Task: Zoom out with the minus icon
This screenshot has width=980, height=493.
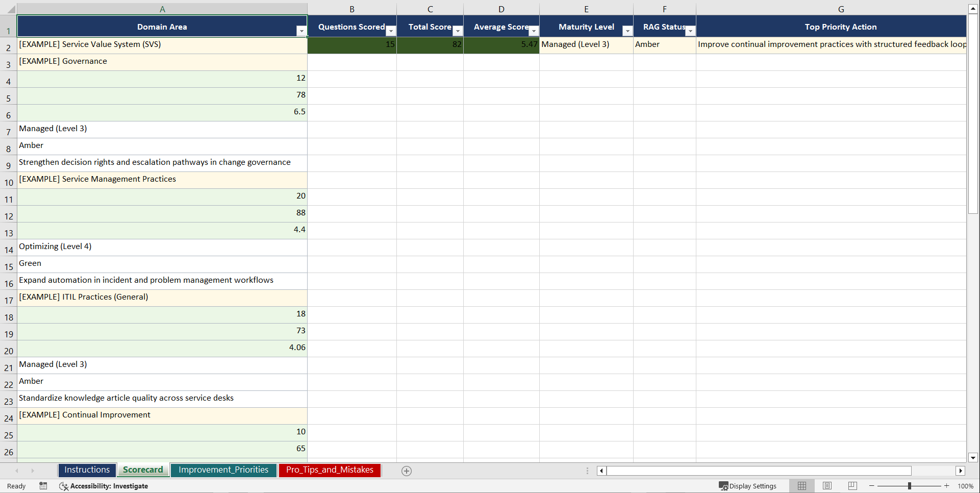Action: pos(871,486)
